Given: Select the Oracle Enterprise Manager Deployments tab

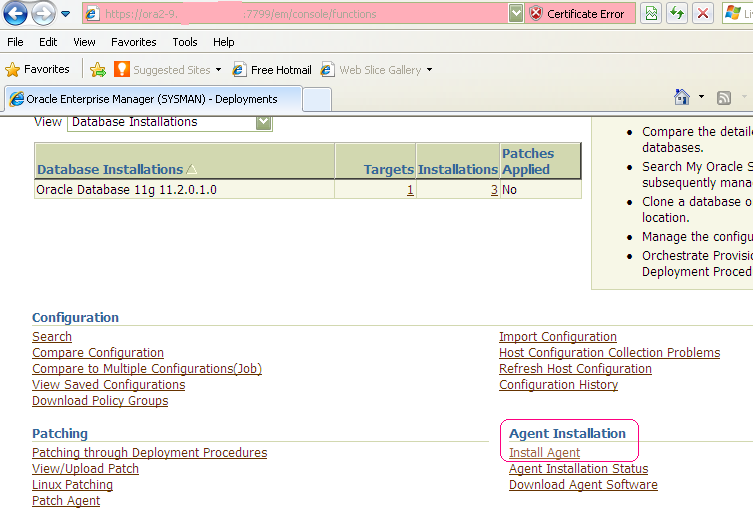Looking at the screenshot, I should pos(153,99).
